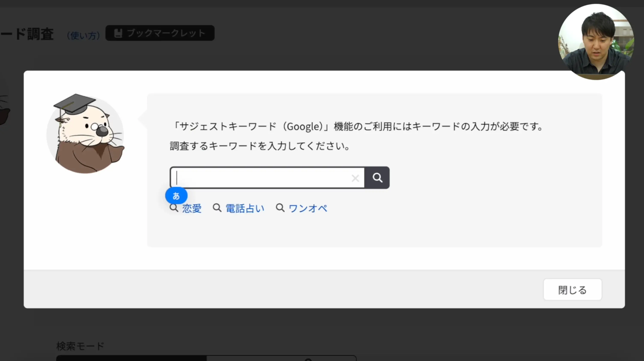Select the 電話占い suggested keyword link
Image resolution: width=644 pixels, height=361 pixels.
[x=245, y=208]
